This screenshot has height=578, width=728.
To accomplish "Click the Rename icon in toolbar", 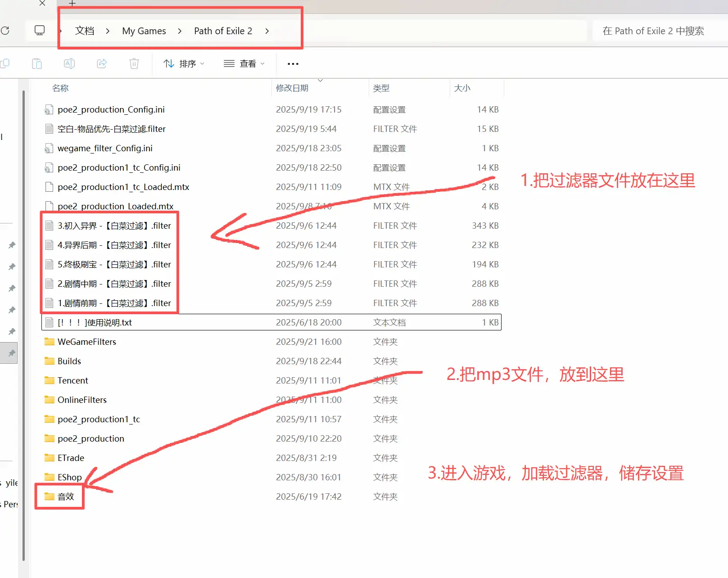I will (x=69, y=63).
